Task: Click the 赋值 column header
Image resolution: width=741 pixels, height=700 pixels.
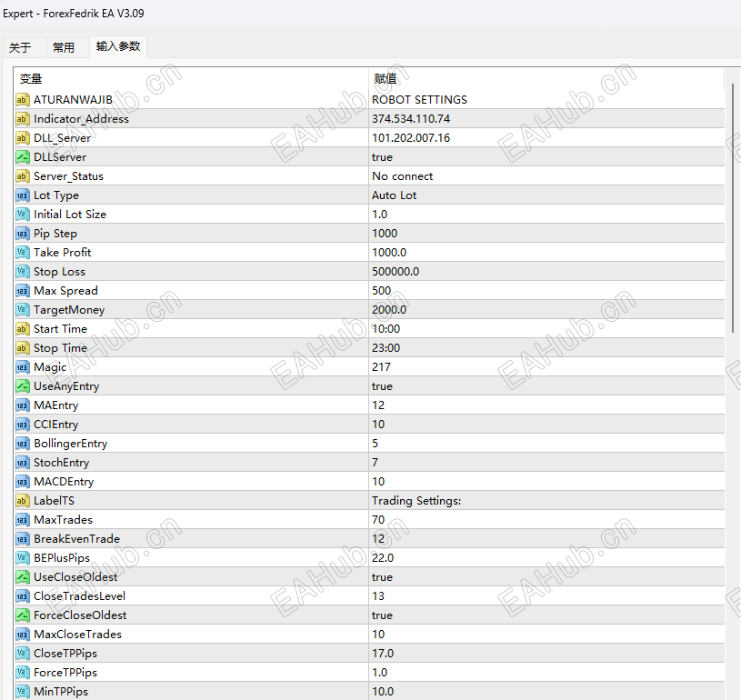Action: click(546, 78)
